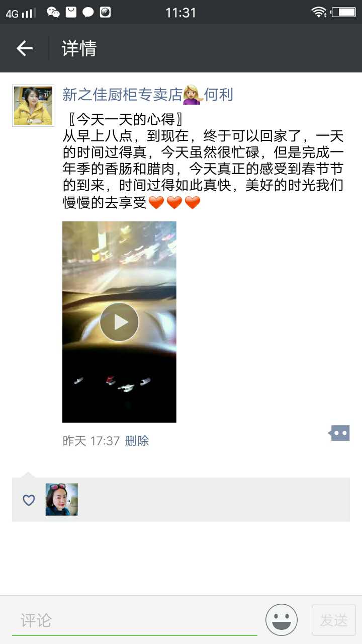362x644 pixels.
Task: Tap the 详情 page title
Action: click(x=79, y=49)
